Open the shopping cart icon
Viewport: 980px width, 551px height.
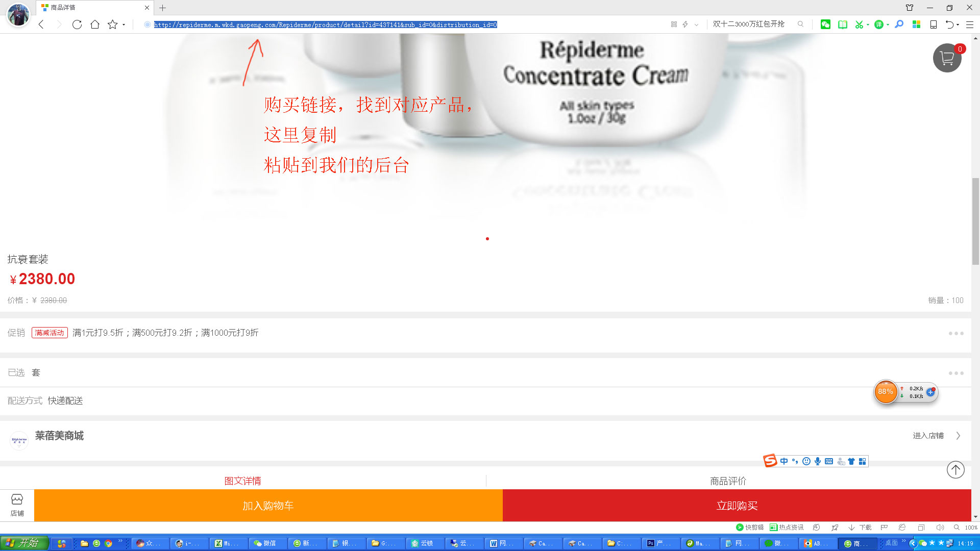(x=947, y=58)
